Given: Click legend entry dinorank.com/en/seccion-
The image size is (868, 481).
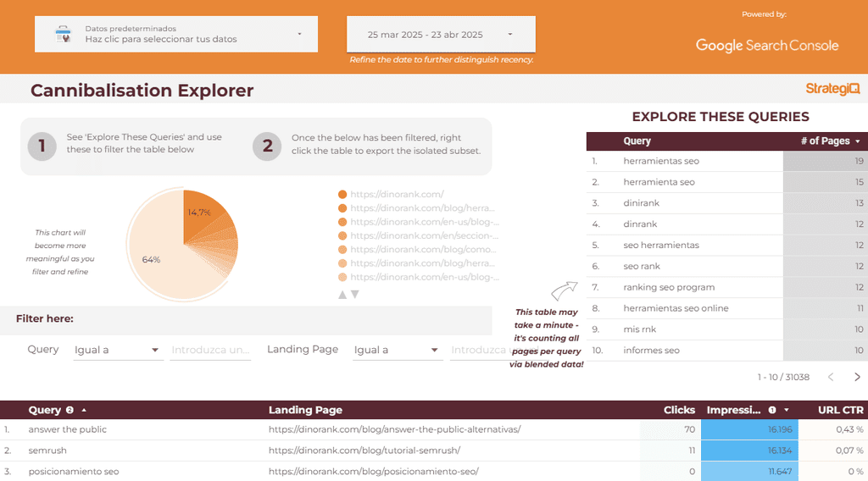Looking at the screenshot, I should [418, 235].
